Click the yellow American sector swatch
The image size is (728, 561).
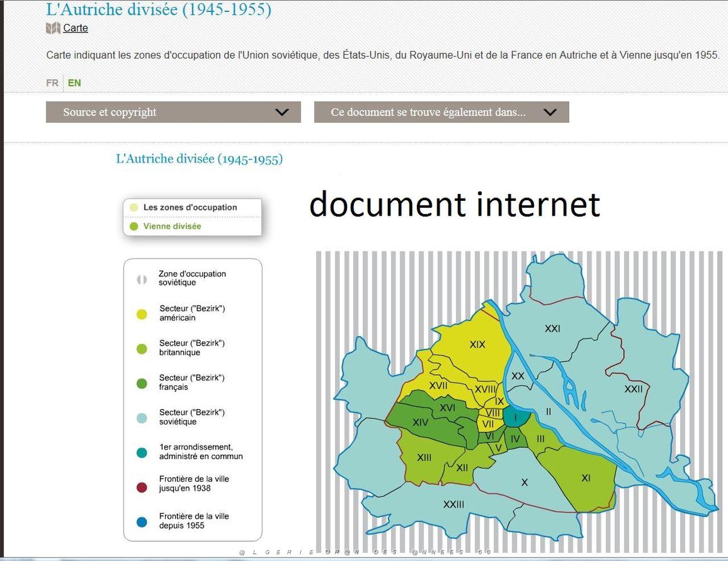142,314
